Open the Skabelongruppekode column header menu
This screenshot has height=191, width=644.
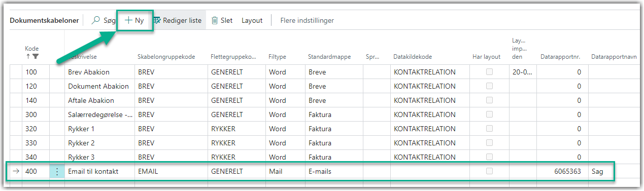coord(166,57)
